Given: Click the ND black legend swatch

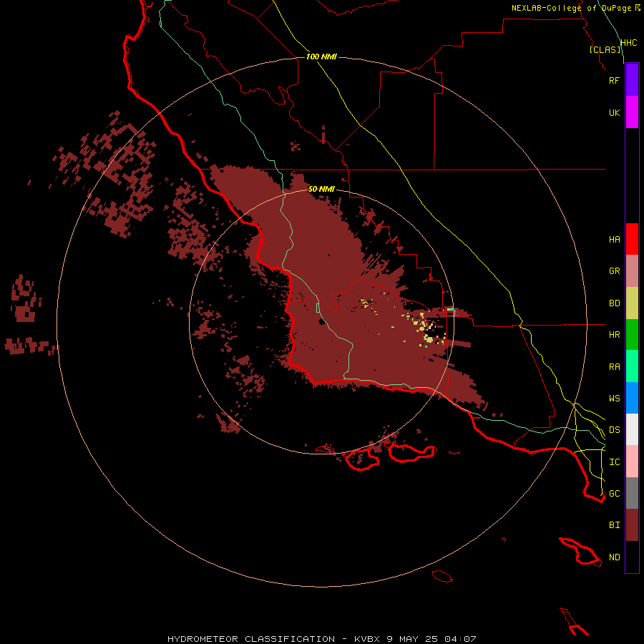Looking at the screenshot, I should (632, 557).
